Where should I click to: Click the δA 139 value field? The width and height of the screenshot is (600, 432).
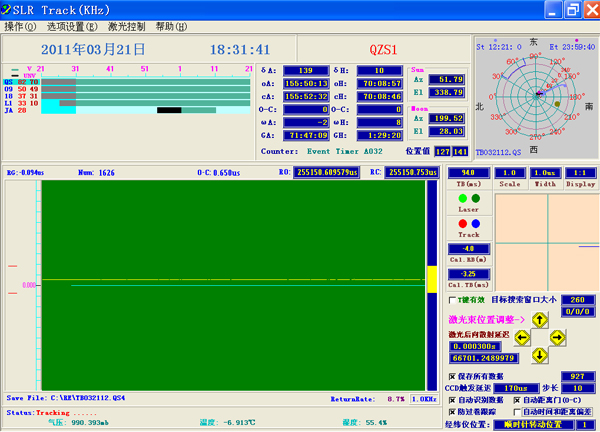(306, 71)
